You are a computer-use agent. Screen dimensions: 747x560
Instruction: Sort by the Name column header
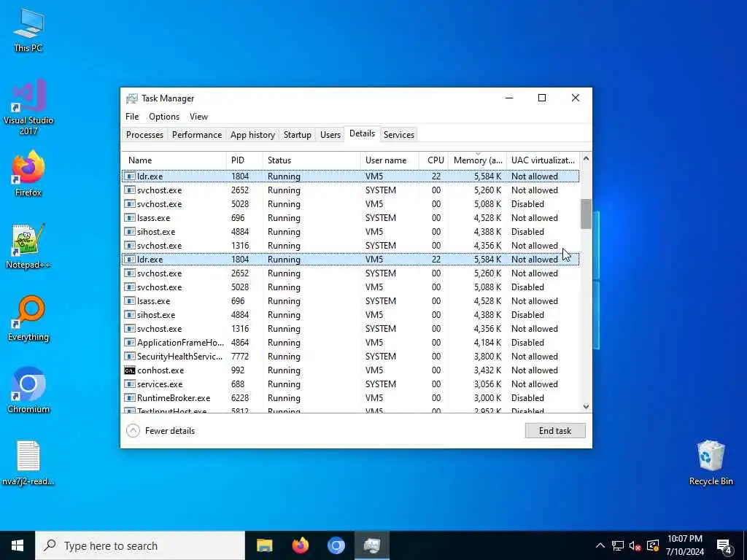(174, 160)
